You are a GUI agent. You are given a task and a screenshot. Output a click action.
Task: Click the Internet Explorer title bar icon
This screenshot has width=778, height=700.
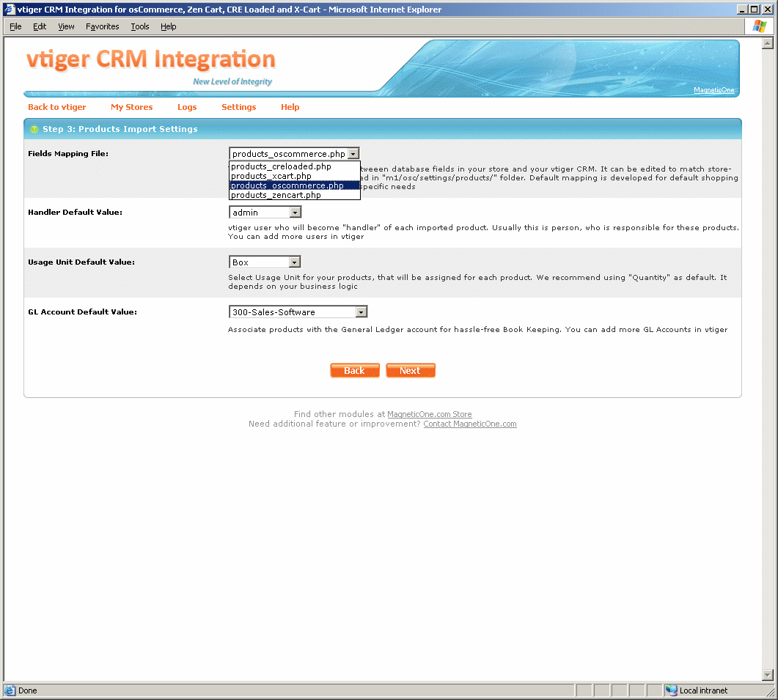pos(10,10)
